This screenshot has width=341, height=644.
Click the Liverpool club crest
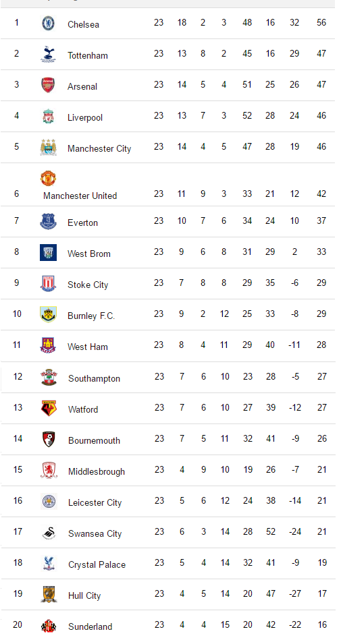pyautogui.click(x=48, y=116)
